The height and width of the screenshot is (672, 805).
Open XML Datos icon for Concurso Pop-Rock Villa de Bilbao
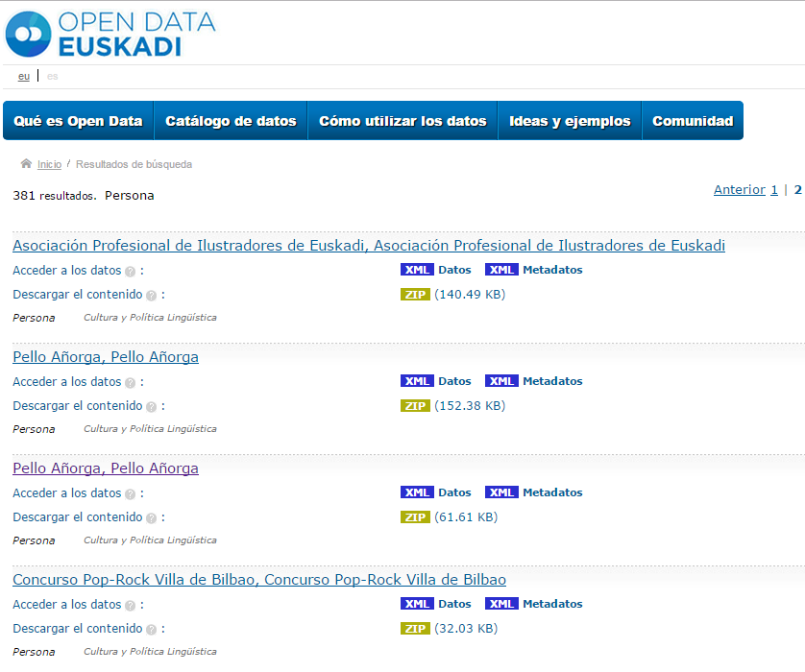pyautogui.click(x=417, y=604)
